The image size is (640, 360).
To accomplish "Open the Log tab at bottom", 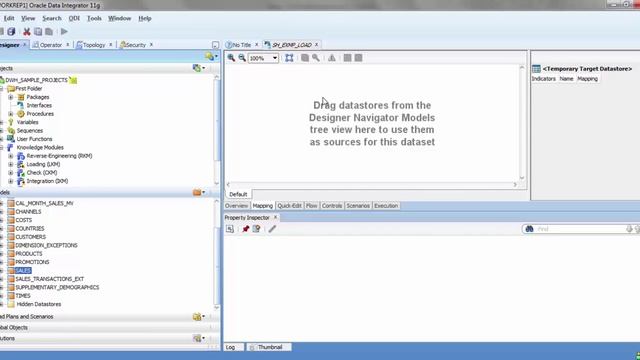I will pyautogui.click(x=231, y=347).
